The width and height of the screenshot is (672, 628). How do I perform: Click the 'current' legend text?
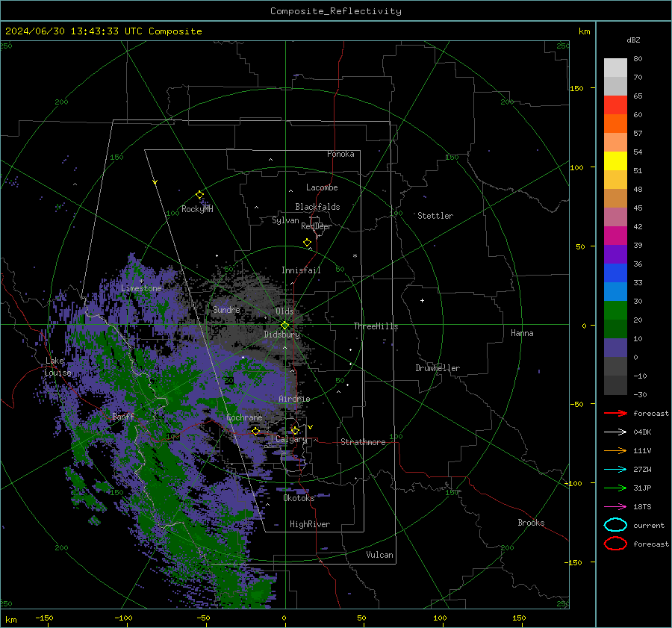[x=648, y=526]
